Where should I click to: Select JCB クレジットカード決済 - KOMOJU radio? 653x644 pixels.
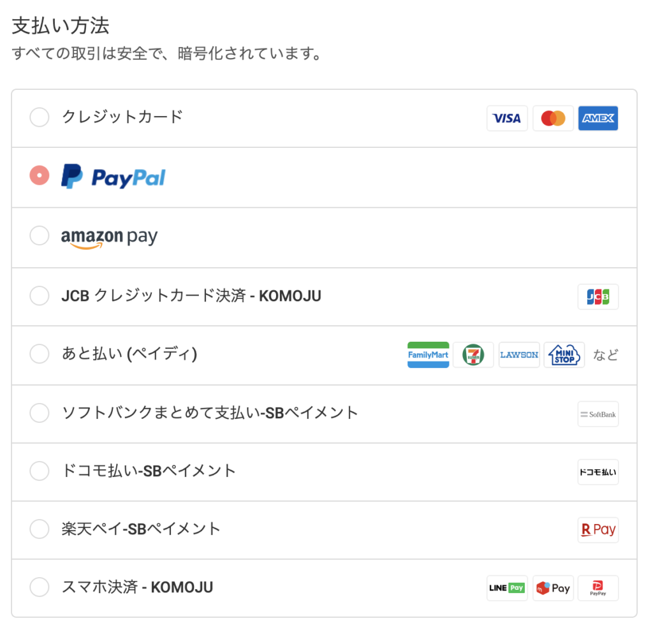[40, 296]
